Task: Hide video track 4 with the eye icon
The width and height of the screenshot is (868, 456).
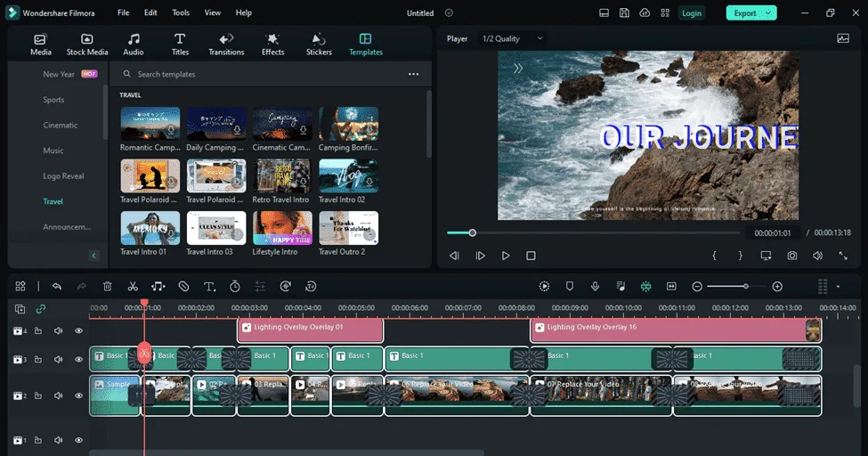Action: [78, 330]
